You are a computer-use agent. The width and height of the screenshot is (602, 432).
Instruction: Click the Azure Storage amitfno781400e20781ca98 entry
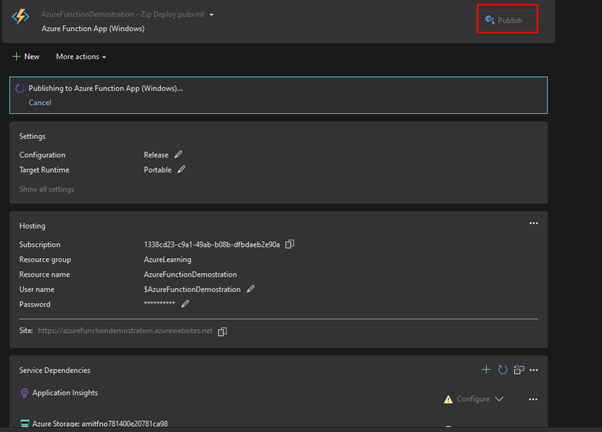point(100,424)
